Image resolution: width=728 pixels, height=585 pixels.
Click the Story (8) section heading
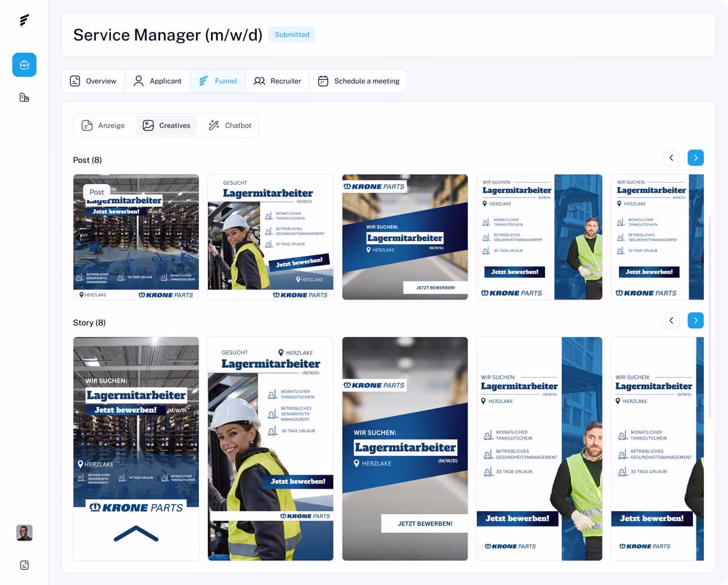(x=89, y=323)
